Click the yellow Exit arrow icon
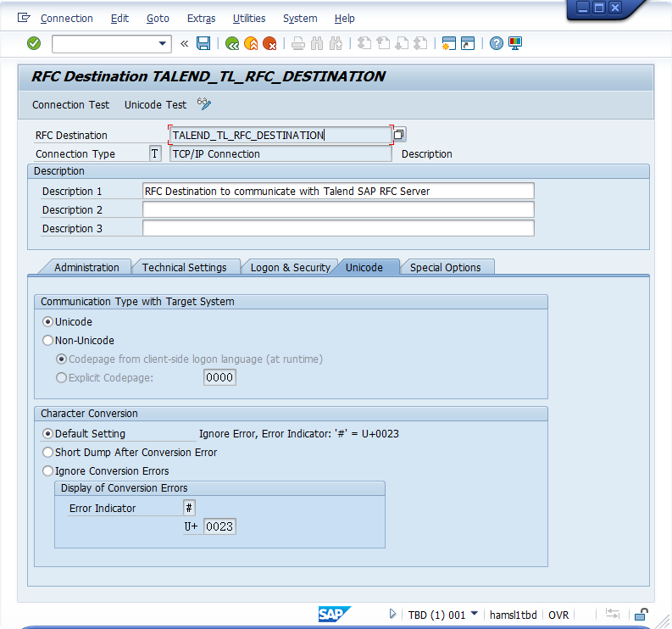Screen dimensions: 672x629 click(x=251, y=43)
